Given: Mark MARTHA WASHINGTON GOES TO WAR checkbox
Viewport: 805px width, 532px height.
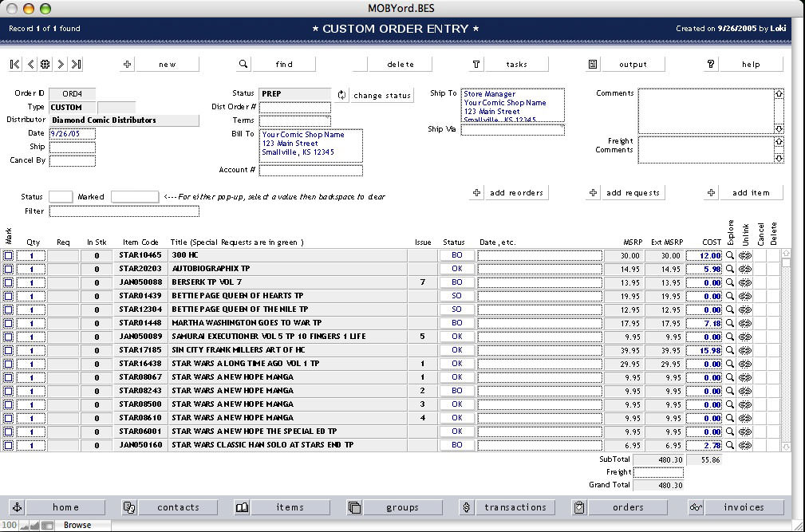Looking at the screenshot, I should [8, 323].
